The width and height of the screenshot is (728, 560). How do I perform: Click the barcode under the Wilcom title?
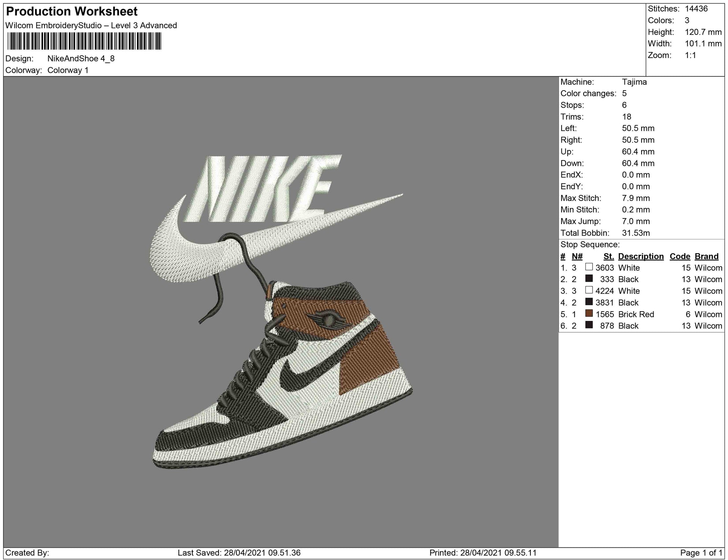[x=84, y=41]
